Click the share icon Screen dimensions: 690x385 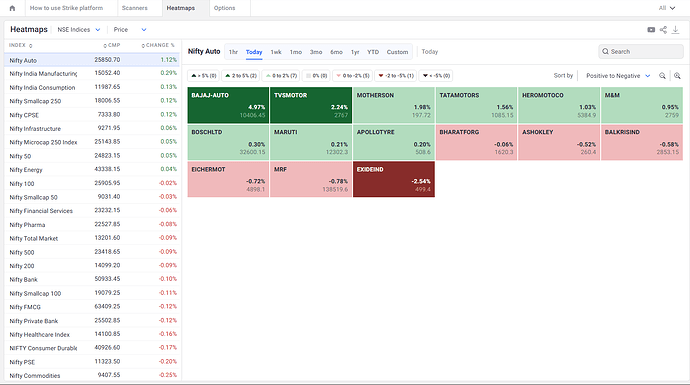coord(663,29)
